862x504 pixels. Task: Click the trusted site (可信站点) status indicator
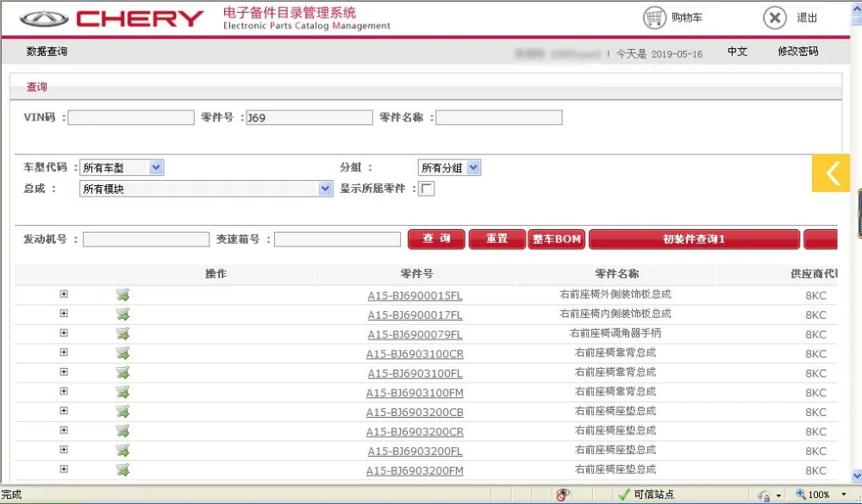click(646, 495)
